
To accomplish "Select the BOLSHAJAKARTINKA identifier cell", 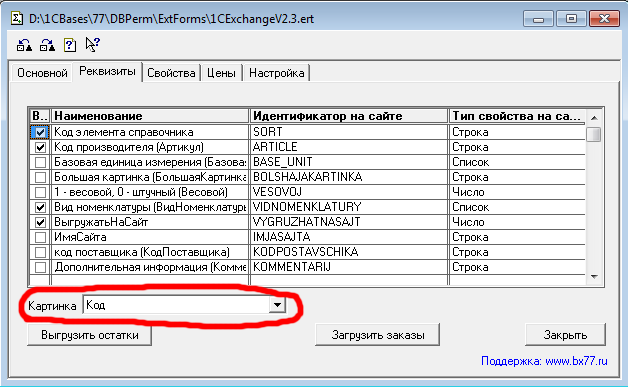I will coord(349,177).
